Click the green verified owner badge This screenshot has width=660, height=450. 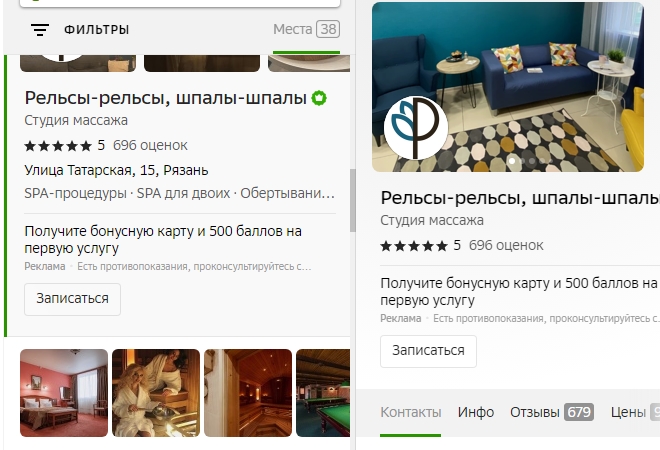[319, 98]
